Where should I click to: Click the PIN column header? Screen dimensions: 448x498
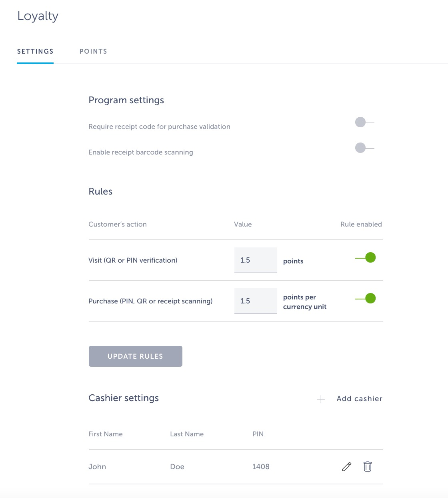pyautogui.click(x=258, y=434)
